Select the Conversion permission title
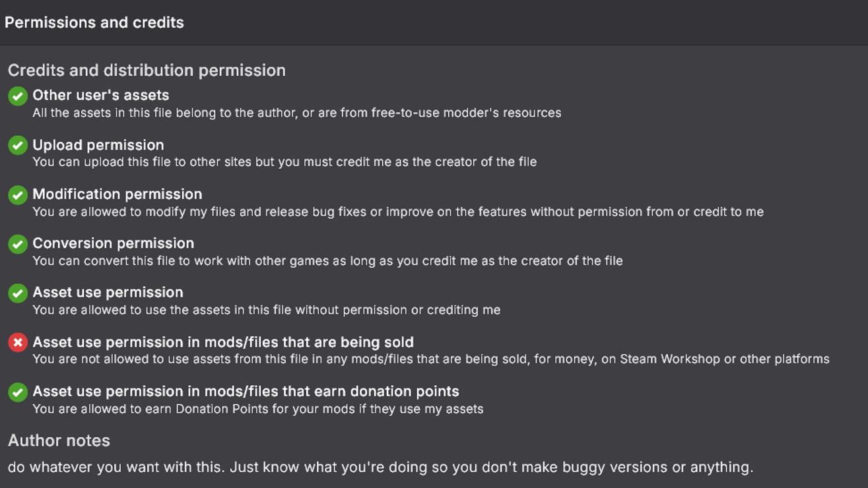 click(x=114, y=243)
